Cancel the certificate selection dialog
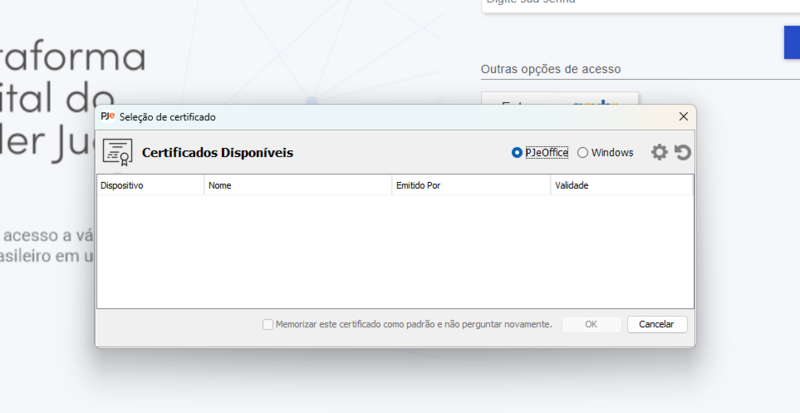Image resolution: width=800 pixels, height=413 pixels. coord(657,324)
